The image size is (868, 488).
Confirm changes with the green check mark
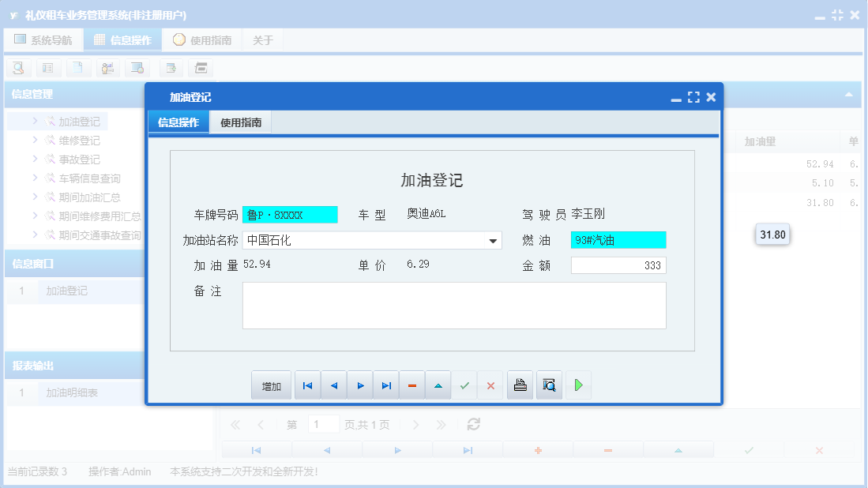point(464,385)
